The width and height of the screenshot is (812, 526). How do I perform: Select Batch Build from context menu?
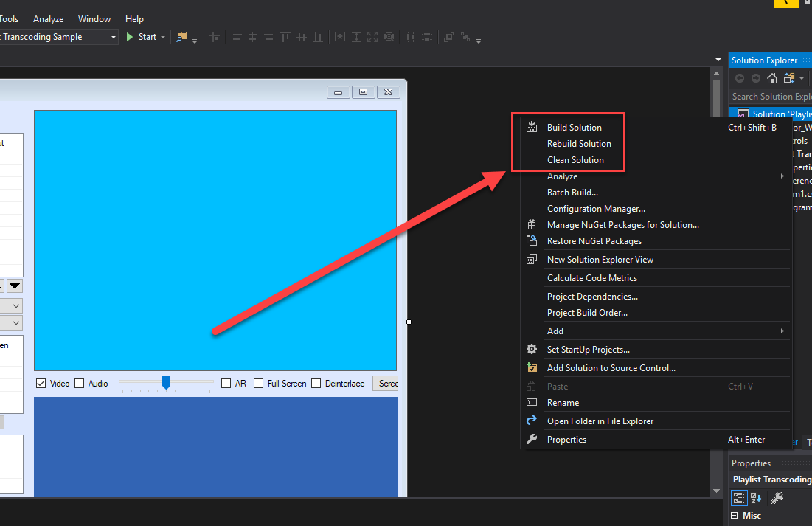[656, 193]
